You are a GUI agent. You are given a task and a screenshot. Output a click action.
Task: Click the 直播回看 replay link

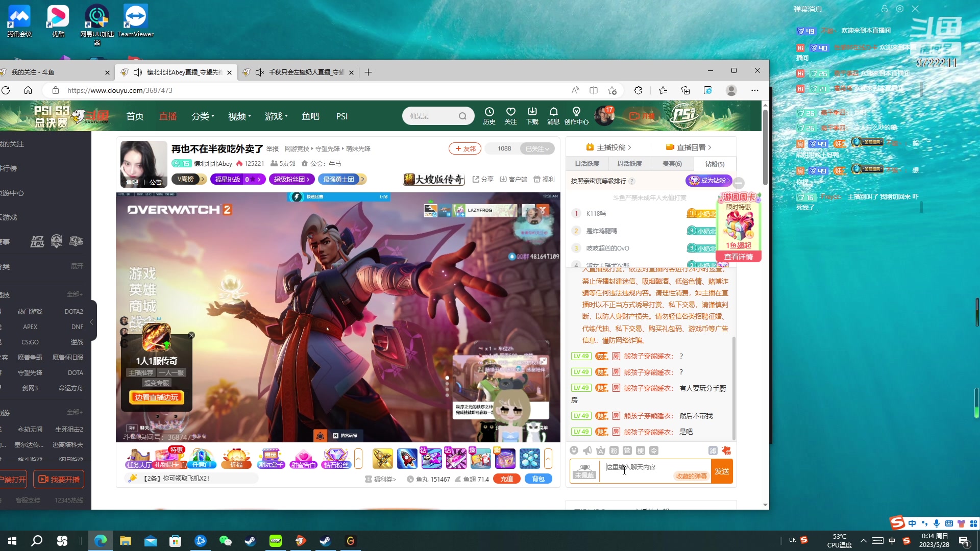pyautogui.click(x=689, y=147)
